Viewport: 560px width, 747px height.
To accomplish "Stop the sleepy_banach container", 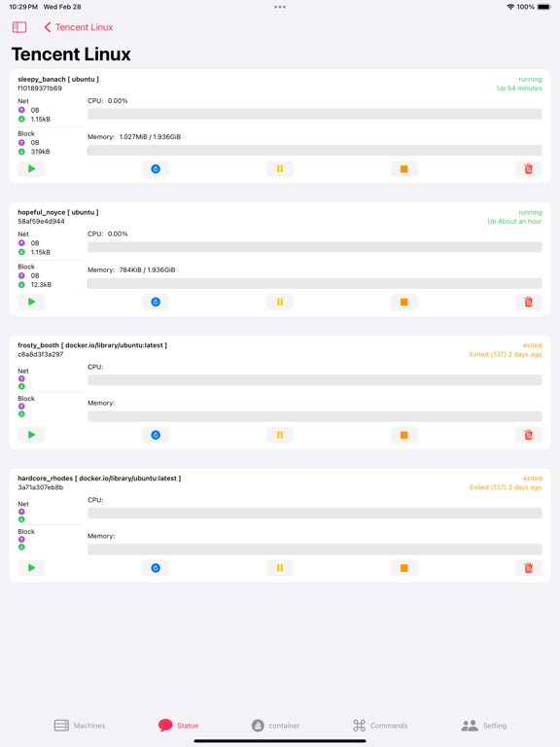I will pyautogui.click(x=404, y=168).
